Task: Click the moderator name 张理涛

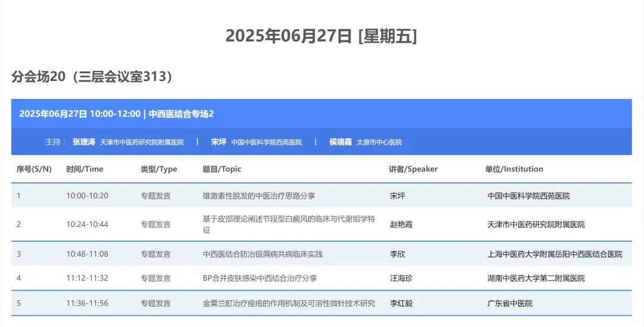Action: tap(84, 142)
